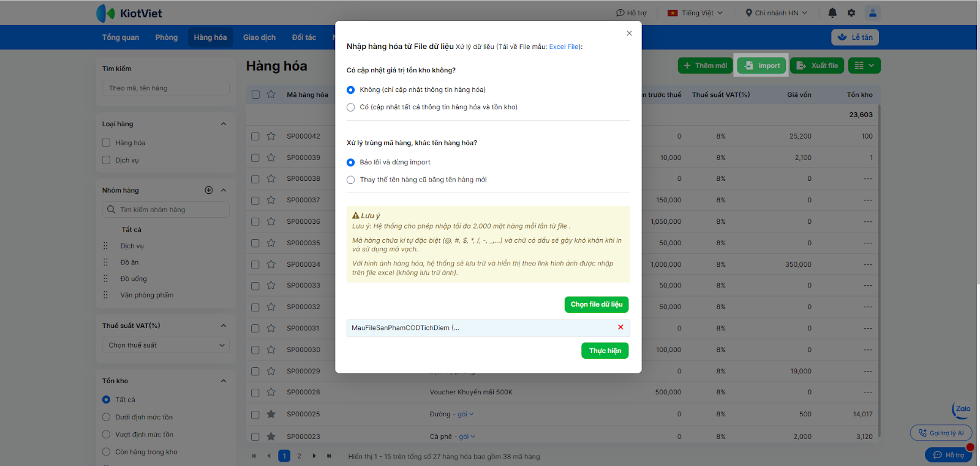This screenshot has width=980, height=466.
Task: Go to the last page of results
Action: 330,456
